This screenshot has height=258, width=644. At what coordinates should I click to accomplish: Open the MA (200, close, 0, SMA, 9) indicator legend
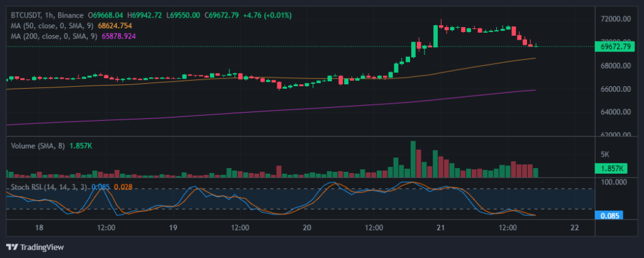pyautogui.click(x=54, y=36)
